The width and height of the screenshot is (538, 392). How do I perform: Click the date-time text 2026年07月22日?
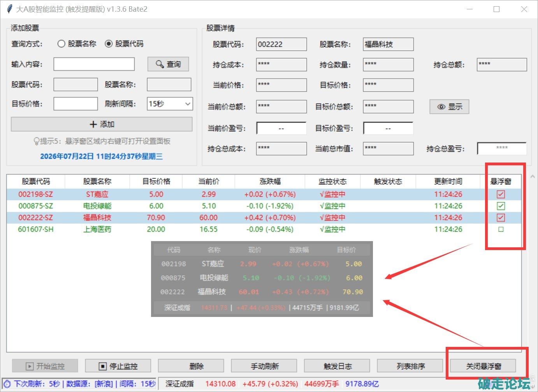pyautogui.click(x=101, y=156)
